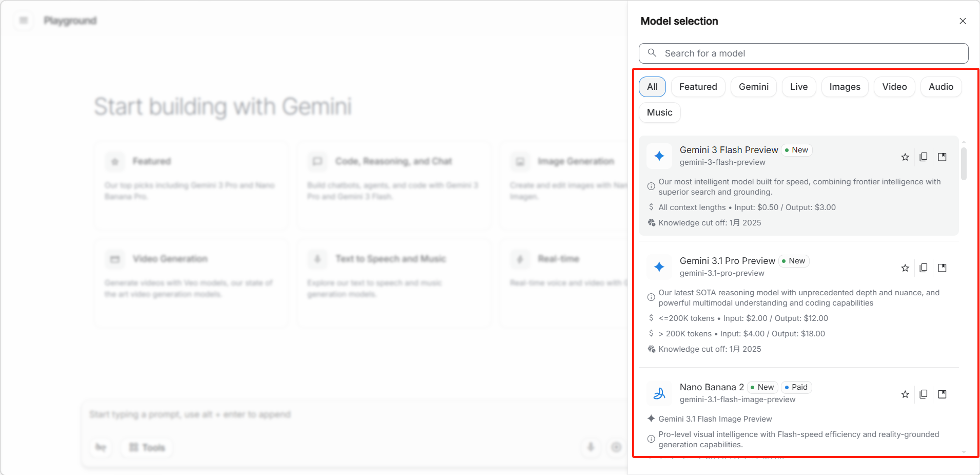
Task: Click the > 200K tokens pricing line
Action: tap(742, 334)
